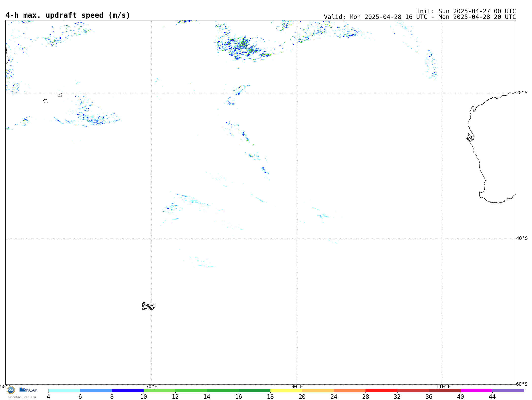The height and width of the screenshot is (400, 532).
Task: Click the colorbar tick label '16'
Action: (x=239, y=397)
